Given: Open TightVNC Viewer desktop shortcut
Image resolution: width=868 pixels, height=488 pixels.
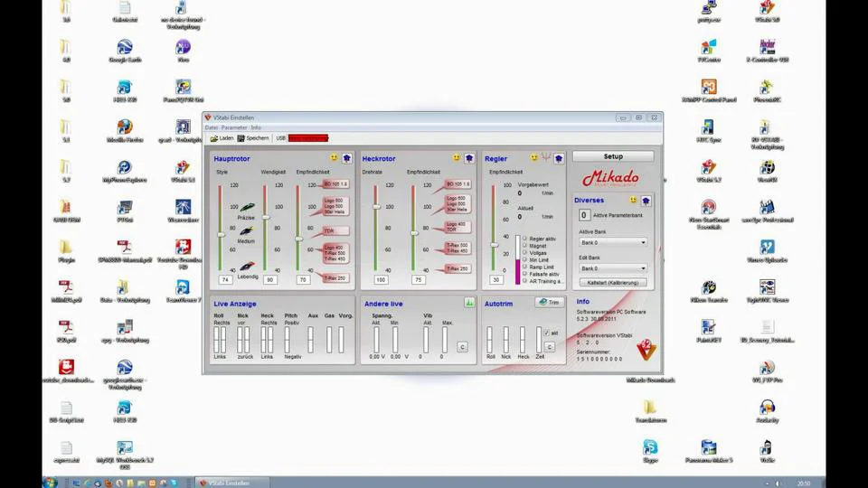Looking at the screenshot, I should (x=768, y=292).
